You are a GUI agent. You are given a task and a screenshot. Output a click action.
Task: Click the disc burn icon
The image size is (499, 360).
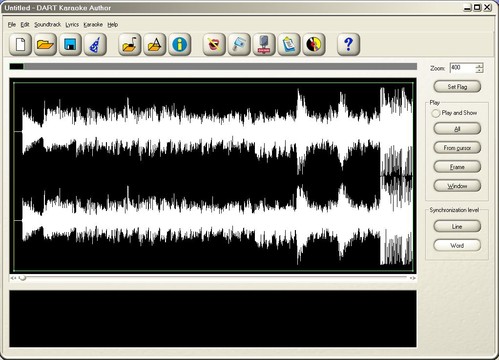click(x=314, y=44)
